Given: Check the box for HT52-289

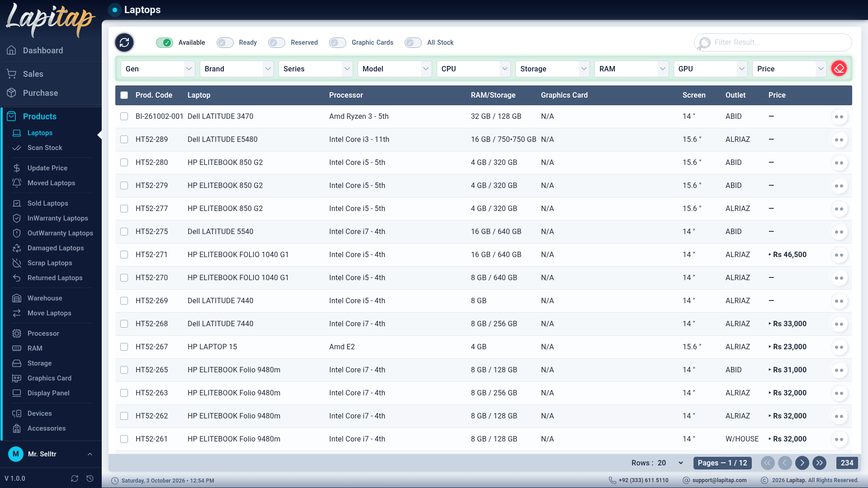Looking at the screenshot, I should 124,139.
